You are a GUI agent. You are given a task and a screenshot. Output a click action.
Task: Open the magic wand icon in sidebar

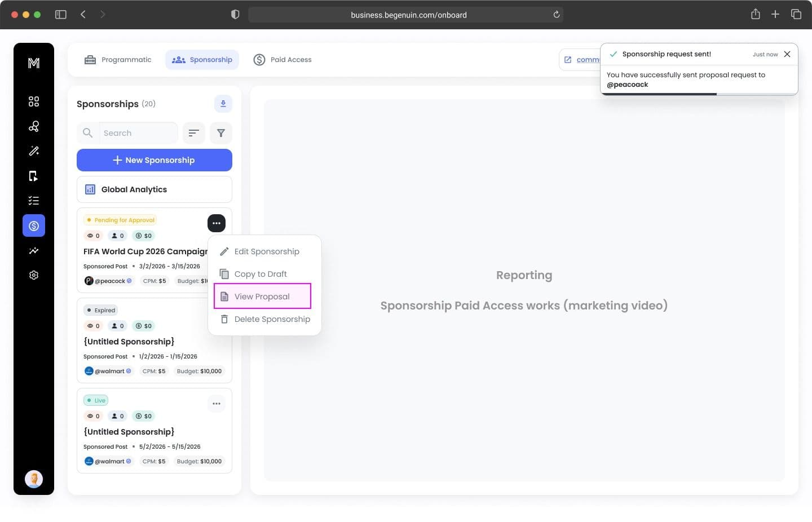click(x=34, y=151)
